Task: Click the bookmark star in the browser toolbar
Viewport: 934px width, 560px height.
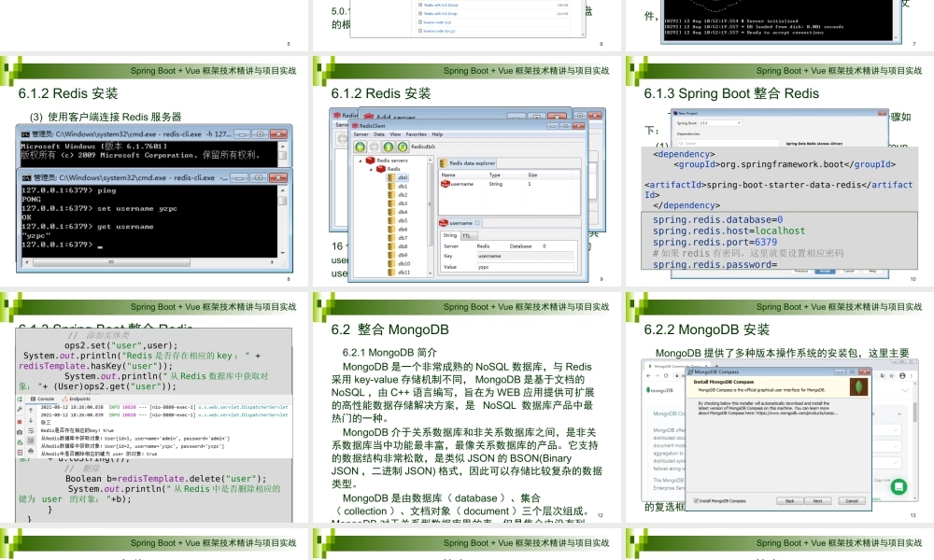Action: (892, 376)
